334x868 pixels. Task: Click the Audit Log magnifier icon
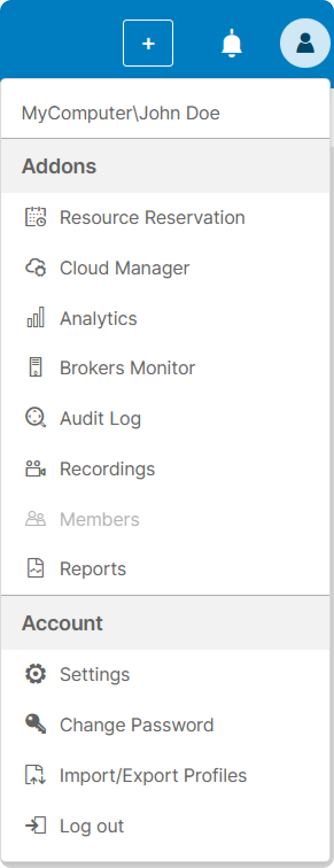pos(36,418)
